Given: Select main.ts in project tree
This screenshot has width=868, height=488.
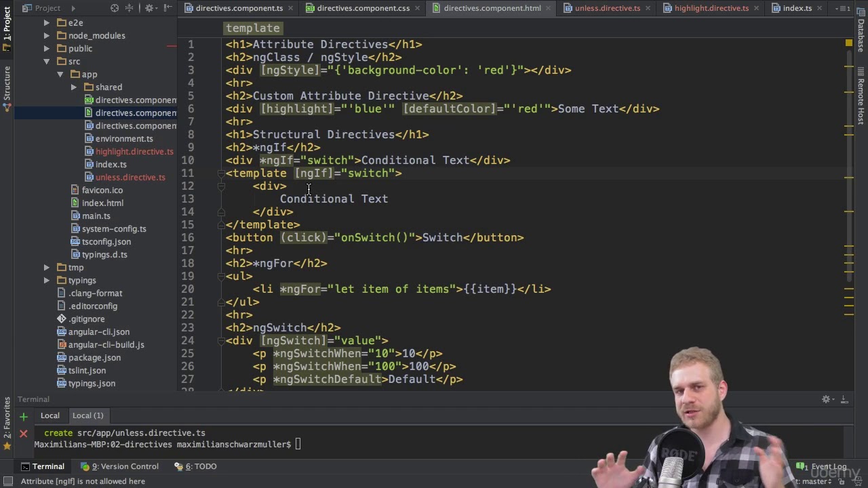Looking at the screenshot, I should (x=90, y=216).
